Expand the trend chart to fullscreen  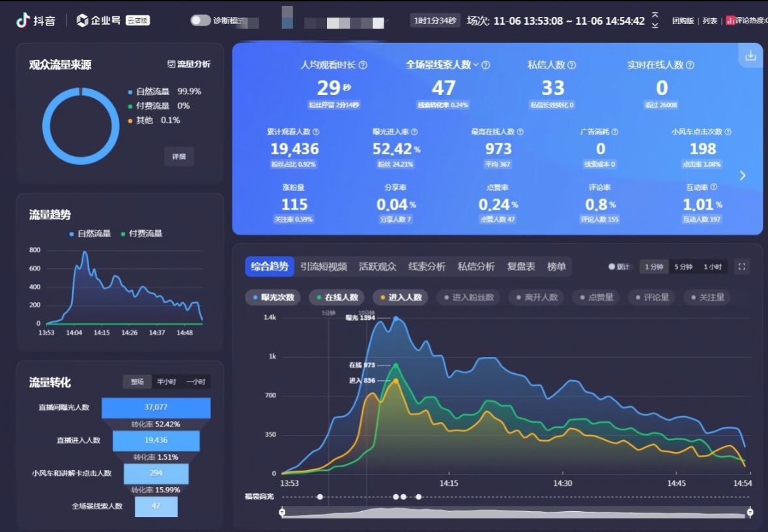pos(742,267)
